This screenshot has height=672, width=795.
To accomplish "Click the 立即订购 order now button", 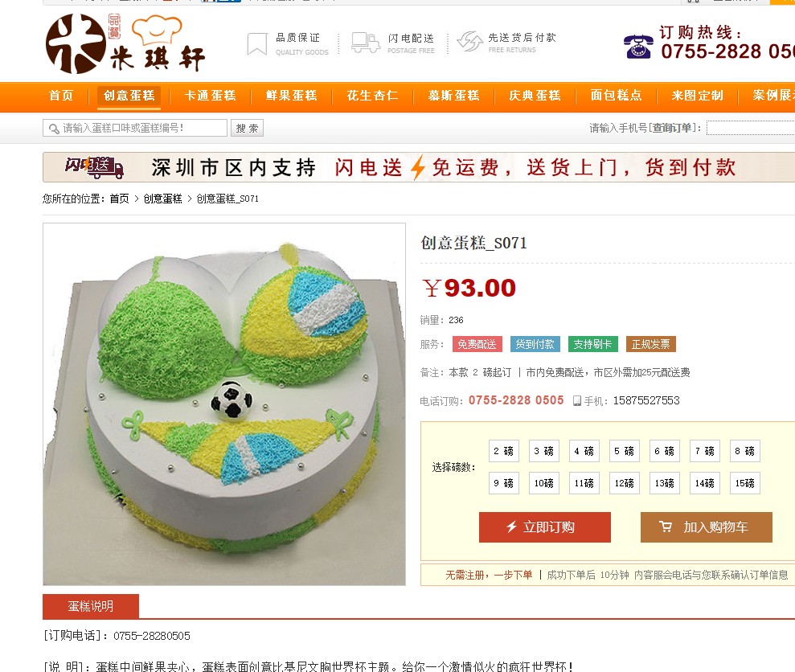I will pyautogui.click(x=544, y=527).
